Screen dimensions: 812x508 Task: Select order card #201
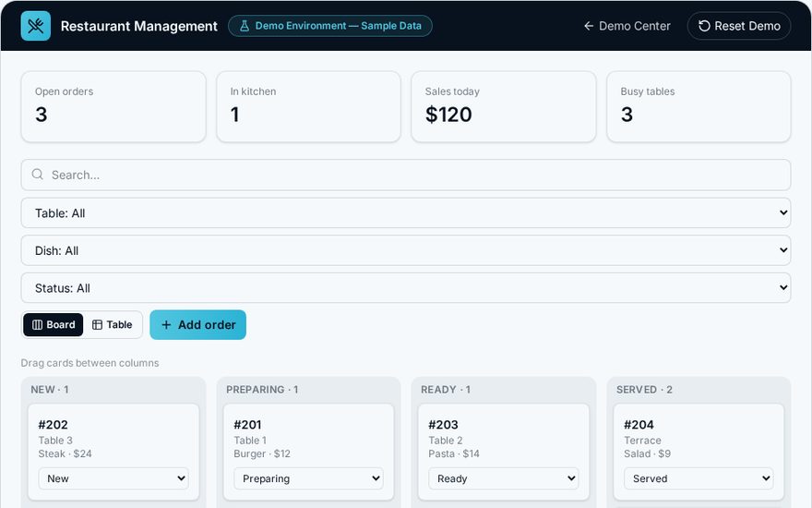click(x=308, y=452)
